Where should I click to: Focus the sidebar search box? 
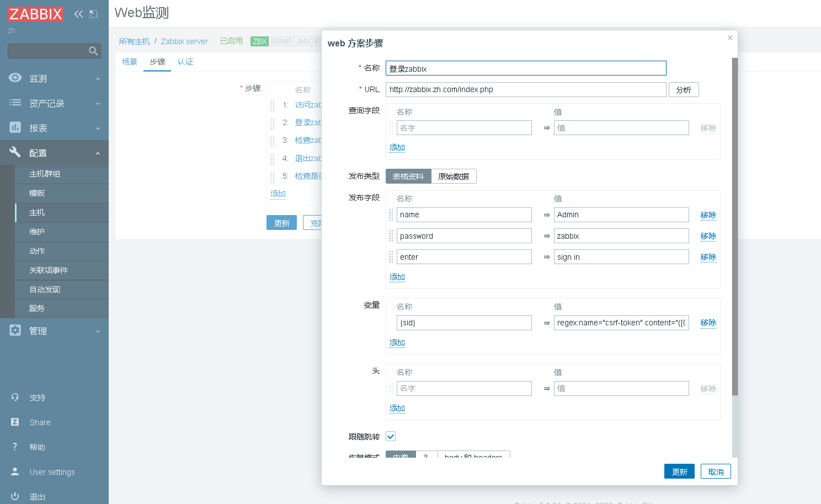[x=54, y=51]
